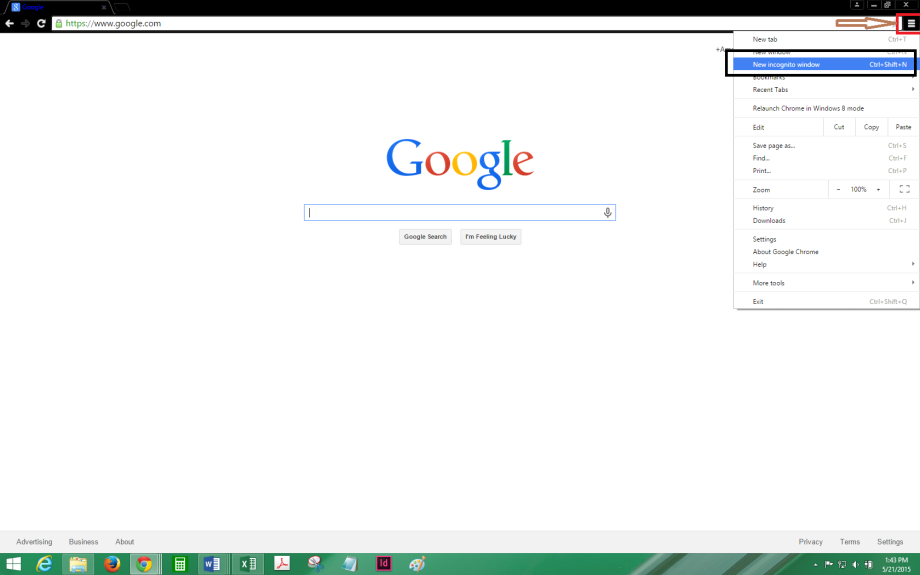Launch Firefox from taskbar
This screenshot has width=920, height=575.
(111, 564)
